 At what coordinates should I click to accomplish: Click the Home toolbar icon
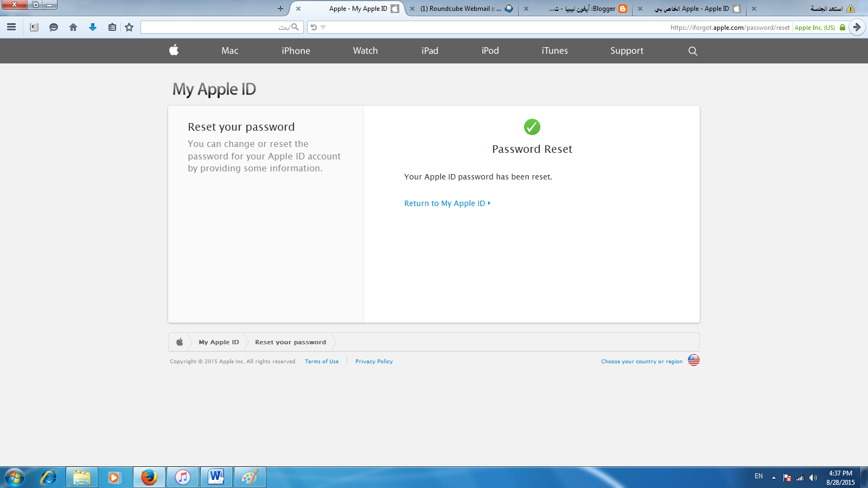[x=73, y=27]
